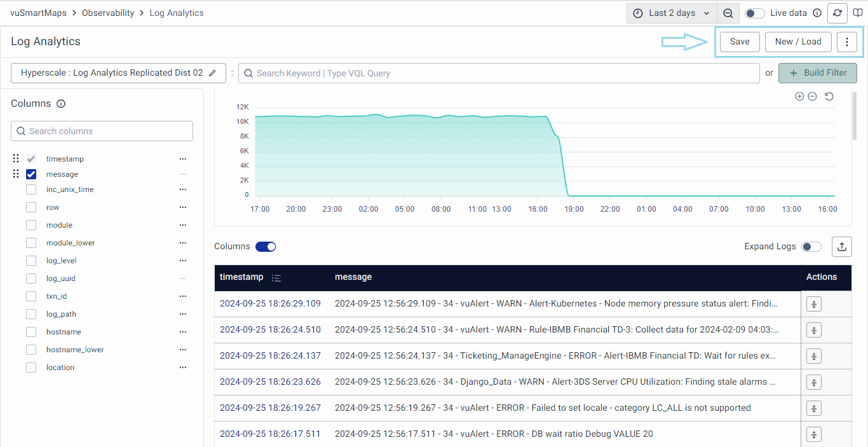Click the chart zoom in plus icon
The image size is (868, 447).
click(x=799, y=97)
